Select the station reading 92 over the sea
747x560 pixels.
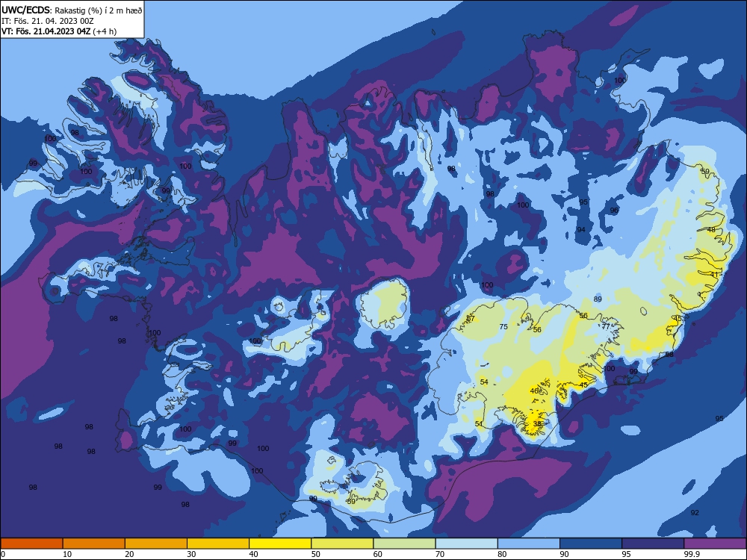click(695, 513)
